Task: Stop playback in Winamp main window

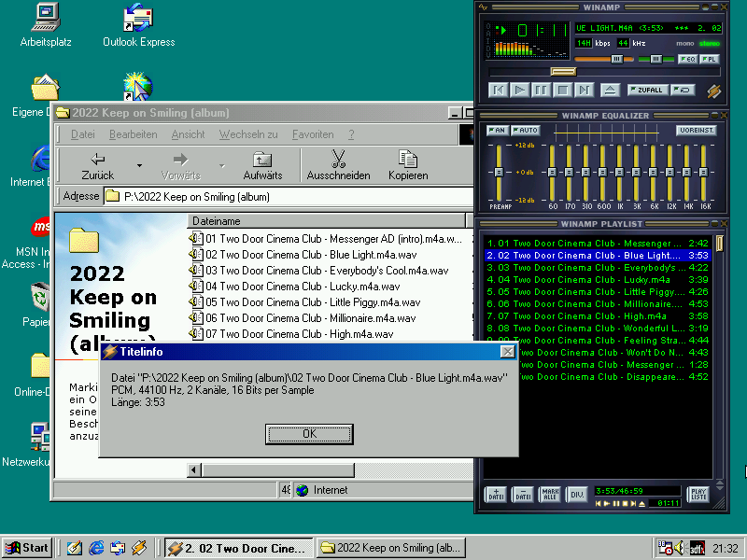Action: (563, 90)
